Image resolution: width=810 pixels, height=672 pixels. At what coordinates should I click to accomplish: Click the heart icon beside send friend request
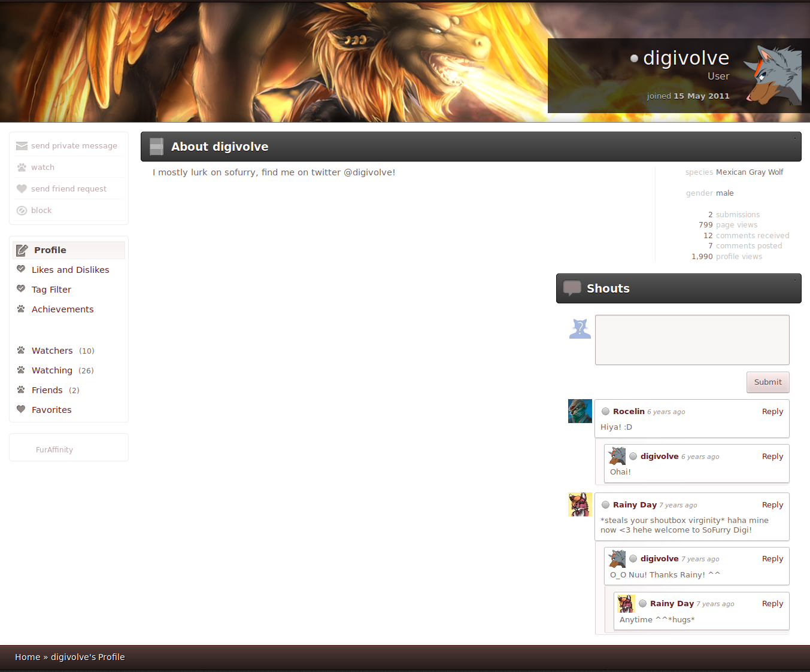(x=22, y=189)
